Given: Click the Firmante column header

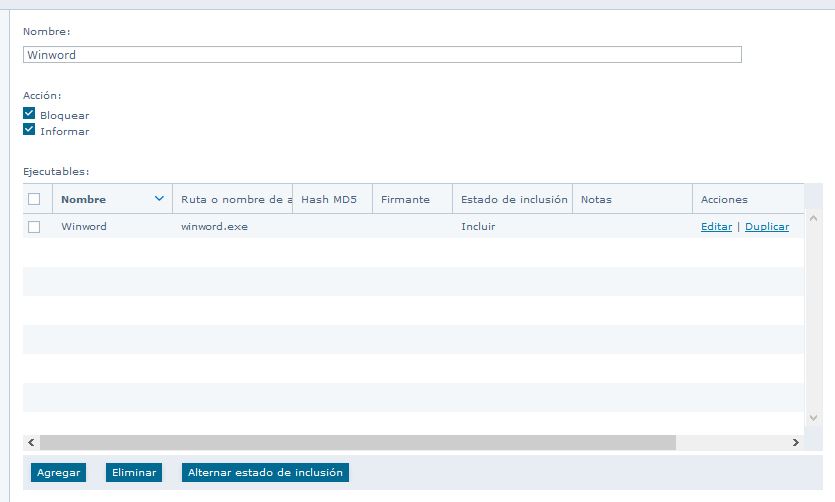Looking at the screenshot, I should click(x=412, y=199).
